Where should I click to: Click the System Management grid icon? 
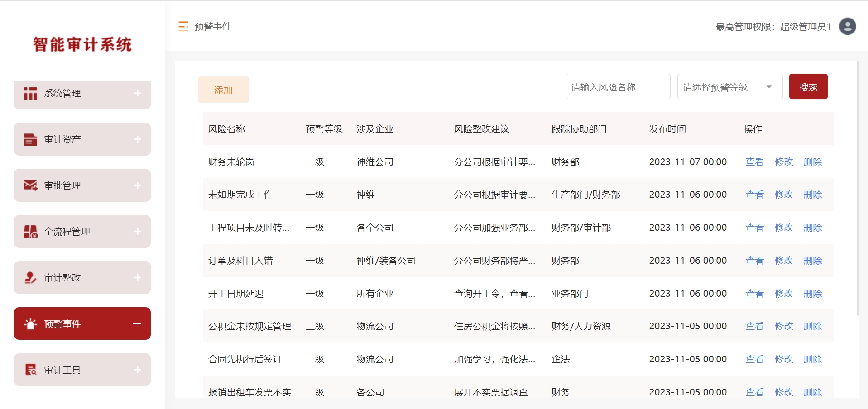[30, 93]
